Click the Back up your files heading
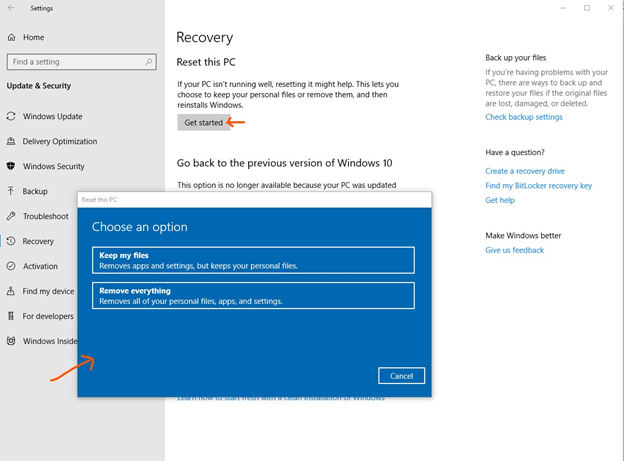 516,58
